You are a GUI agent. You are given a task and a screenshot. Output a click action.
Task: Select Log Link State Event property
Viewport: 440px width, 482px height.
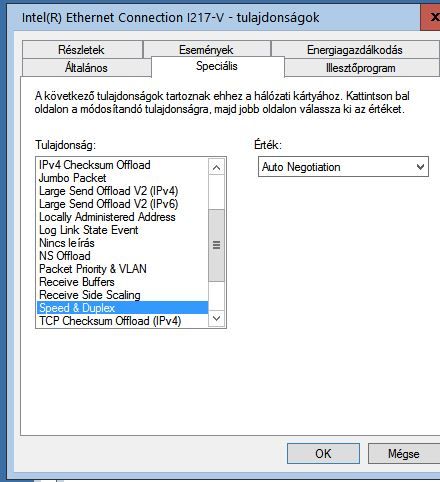coord(122,230)
